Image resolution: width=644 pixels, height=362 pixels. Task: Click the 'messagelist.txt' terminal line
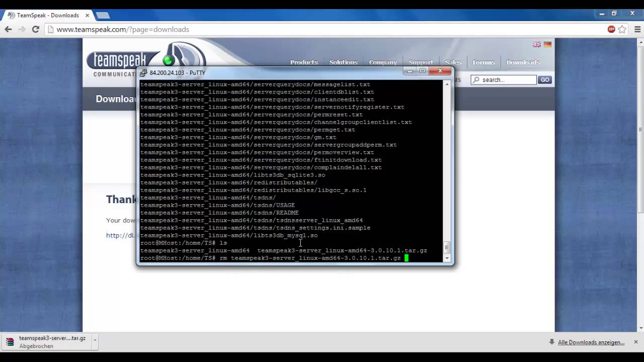(255, 84)
